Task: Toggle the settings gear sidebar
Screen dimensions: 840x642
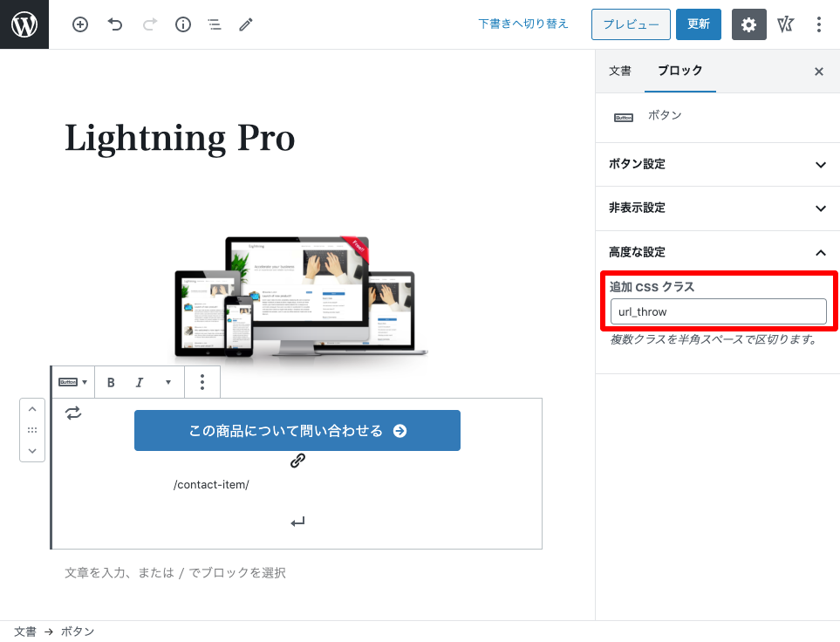Action: coord(748,24)
